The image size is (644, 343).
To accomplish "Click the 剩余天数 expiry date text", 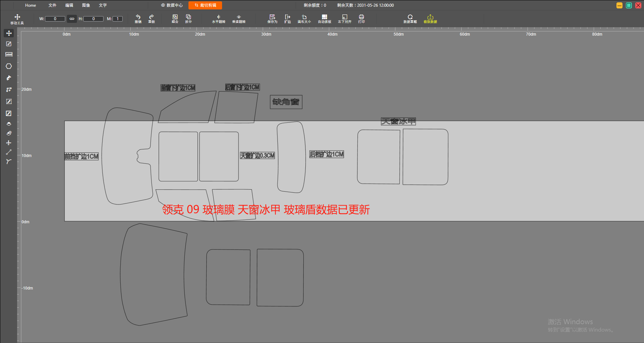I will tap(366, 5).
